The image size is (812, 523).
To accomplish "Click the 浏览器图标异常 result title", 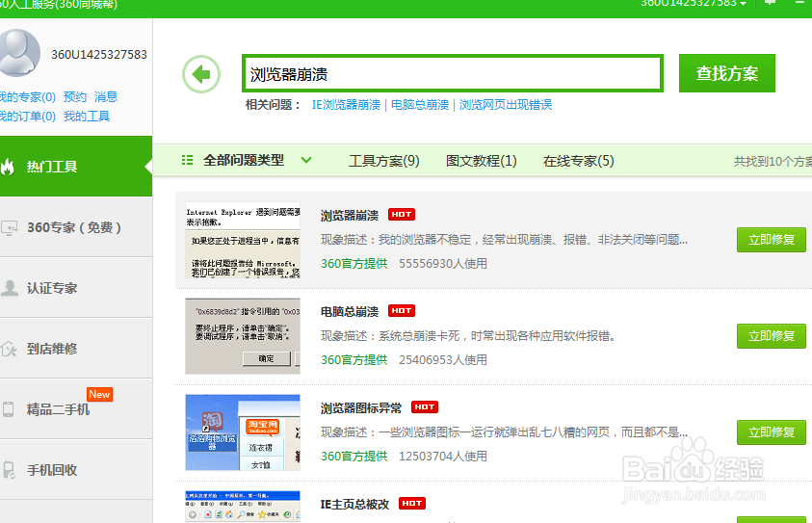I will point(361,408).
